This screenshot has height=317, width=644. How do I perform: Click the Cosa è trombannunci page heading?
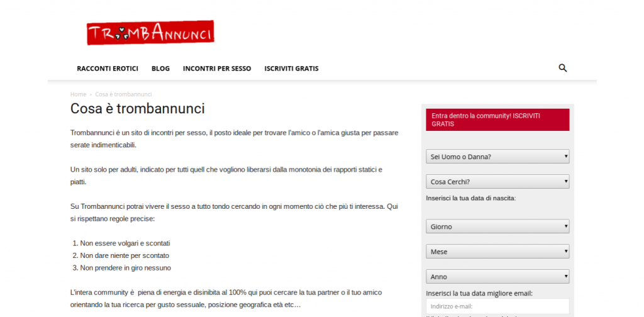point(138,109)
